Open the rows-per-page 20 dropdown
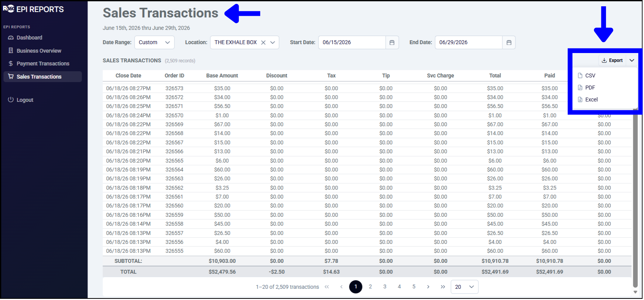644x300 pixels. [x=465, y=287]
